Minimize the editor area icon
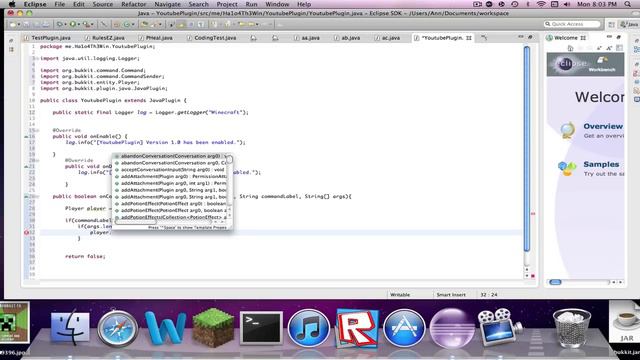The height and width of the screenshot is (360, 640). tap(520, 37)
